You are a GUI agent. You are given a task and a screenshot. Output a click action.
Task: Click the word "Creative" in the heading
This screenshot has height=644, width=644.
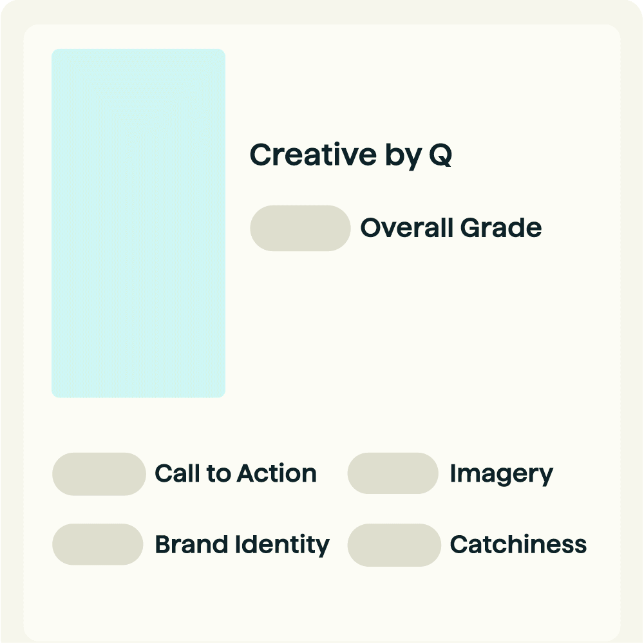tap(304, 155)
